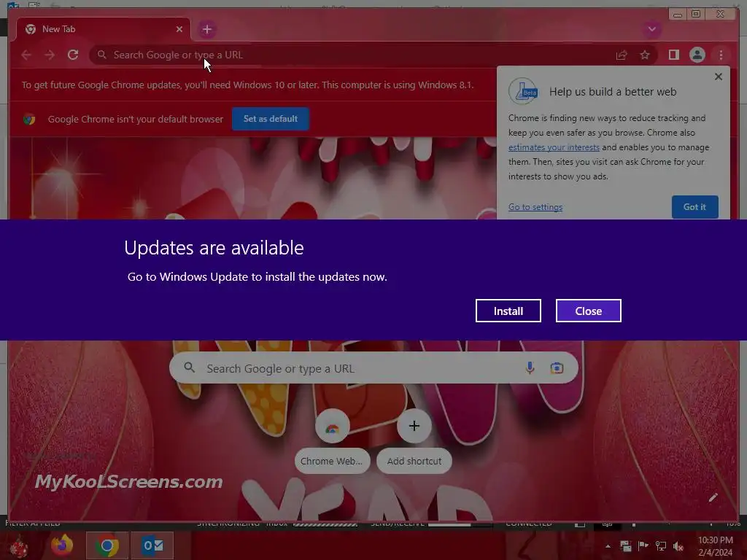
Task: Show hidden tray icons arrow
Action: pos(608,546)
